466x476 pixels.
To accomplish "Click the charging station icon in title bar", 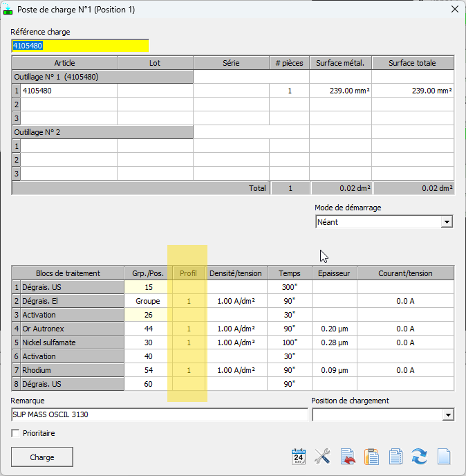I will click(8, 10).
